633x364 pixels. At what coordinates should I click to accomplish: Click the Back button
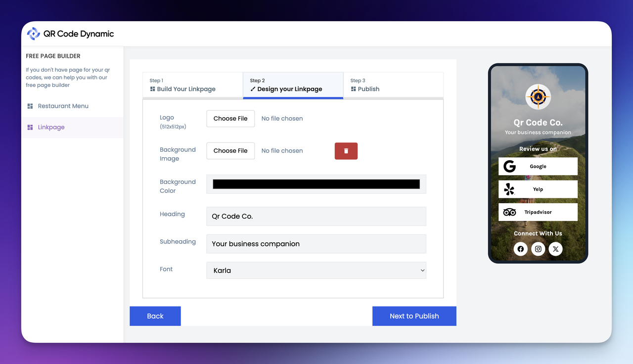(155, 316)
